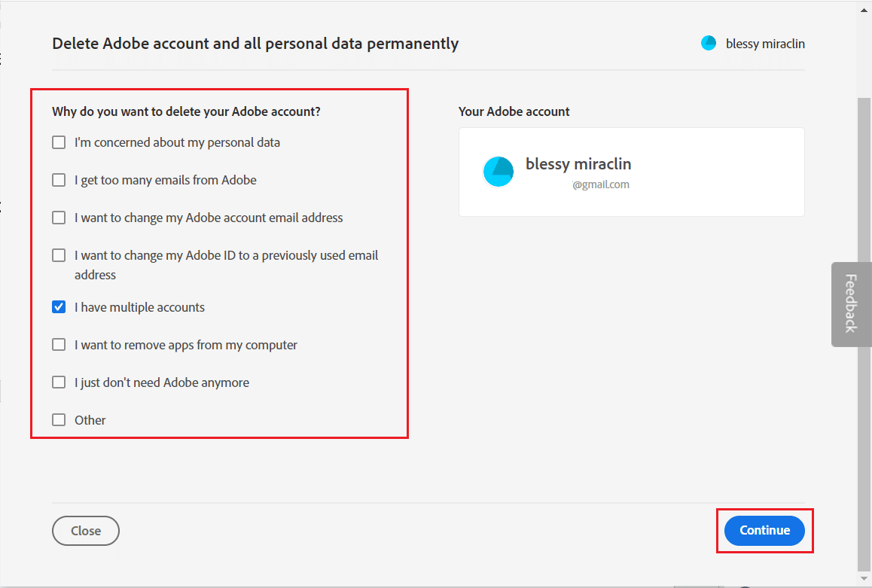Click the header profile avatar icon

[x=709, y=44]
